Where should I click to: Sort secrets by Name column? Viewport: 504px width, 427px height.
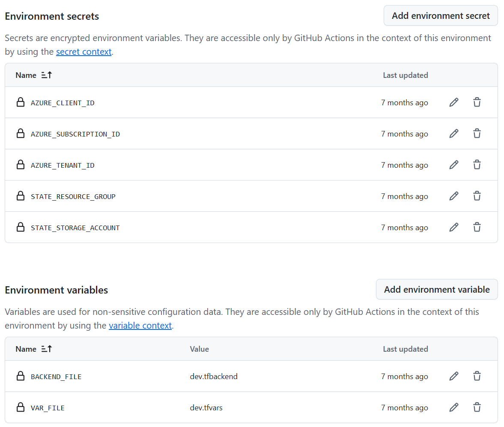point(33,75)
